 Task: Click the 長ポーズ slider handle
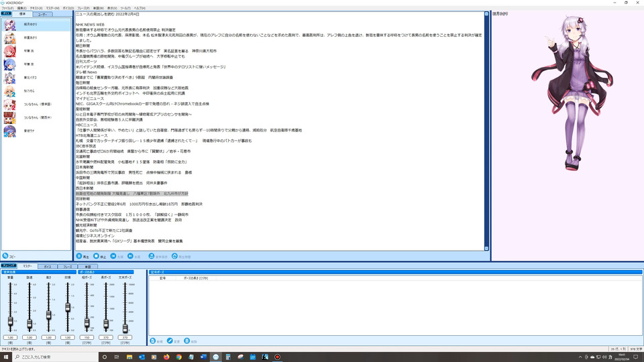point(106,324)
